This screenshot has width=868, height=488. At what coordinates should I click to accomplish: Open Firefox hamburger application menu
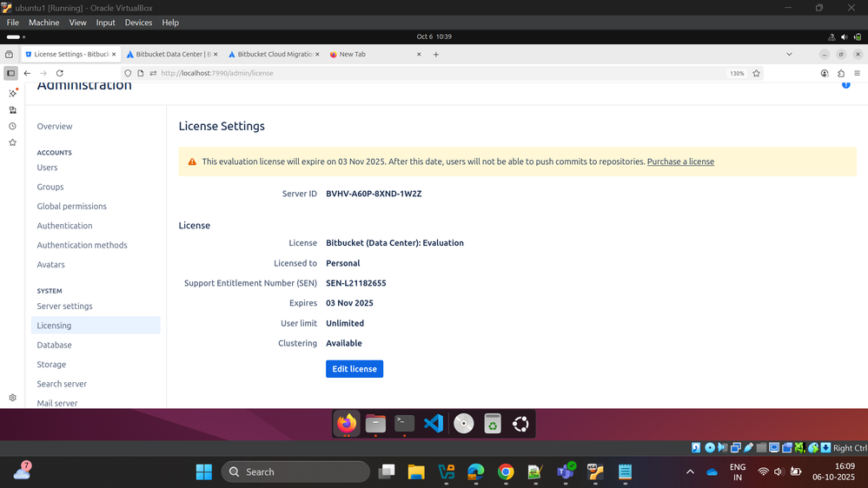[857, 73]
